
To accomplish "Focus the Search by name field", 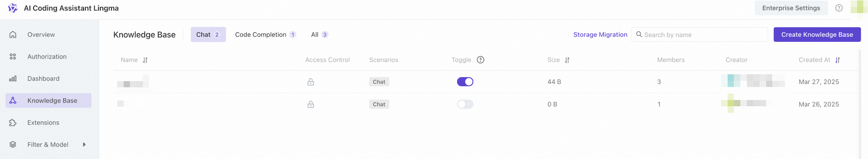I will click(699, 35).
